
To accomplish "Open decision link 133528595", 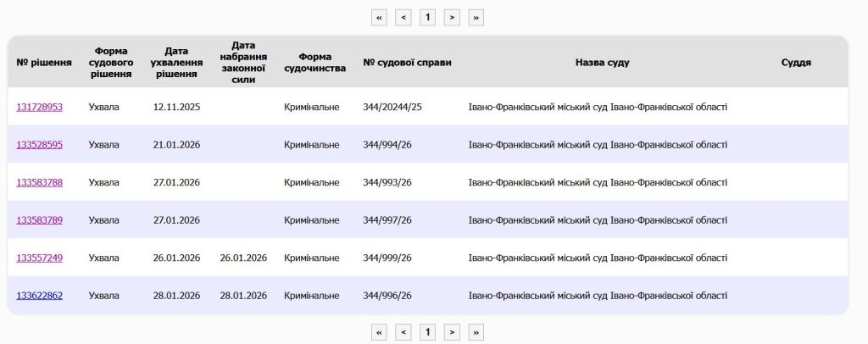I will (x=39, y=145).
